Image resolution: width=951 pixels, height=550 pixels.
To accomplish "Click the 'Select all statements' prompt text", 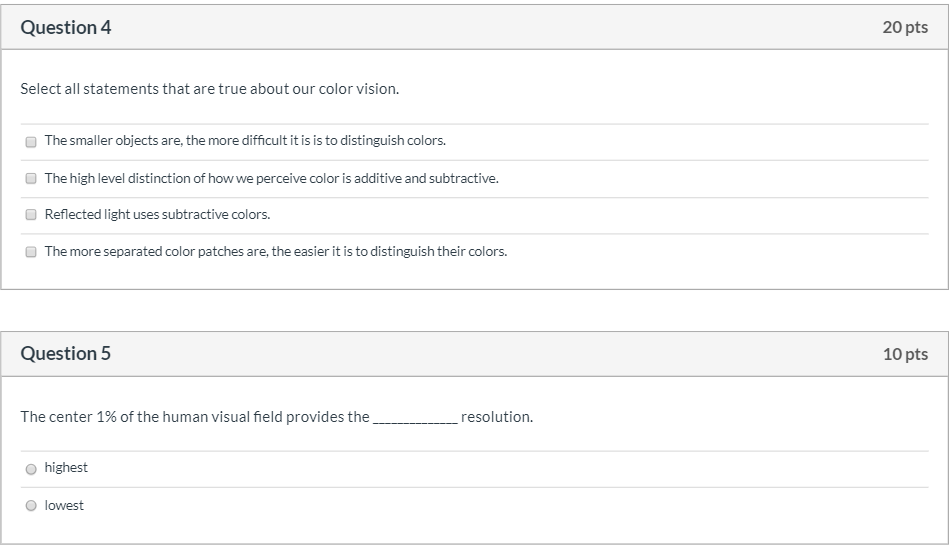I will pos(210,89).
